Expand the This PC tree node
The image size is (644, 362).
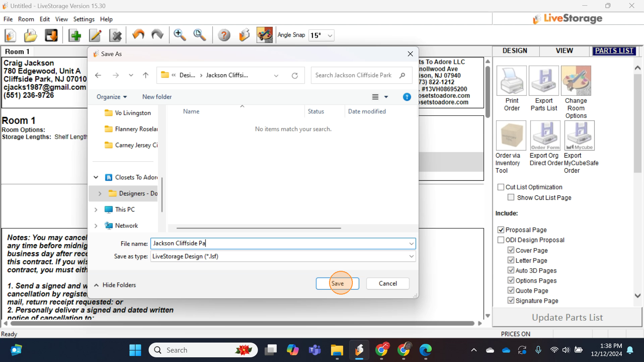[x=96, y=209]
